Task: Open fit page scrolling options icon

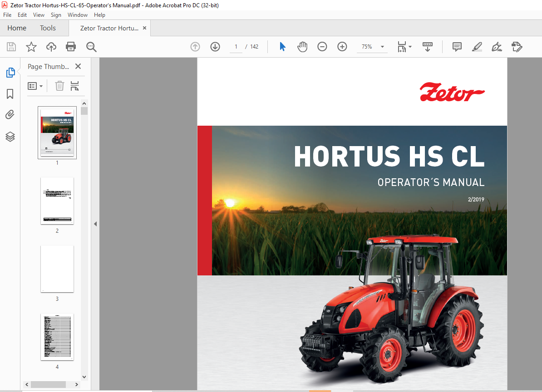Action: [402, 47]
